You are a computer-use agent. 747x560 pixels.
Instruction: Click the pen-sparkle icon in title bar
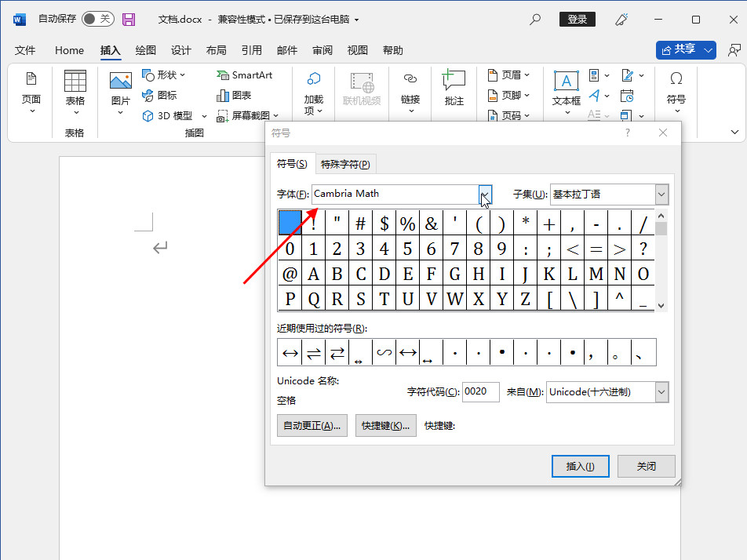click(621, 19)
